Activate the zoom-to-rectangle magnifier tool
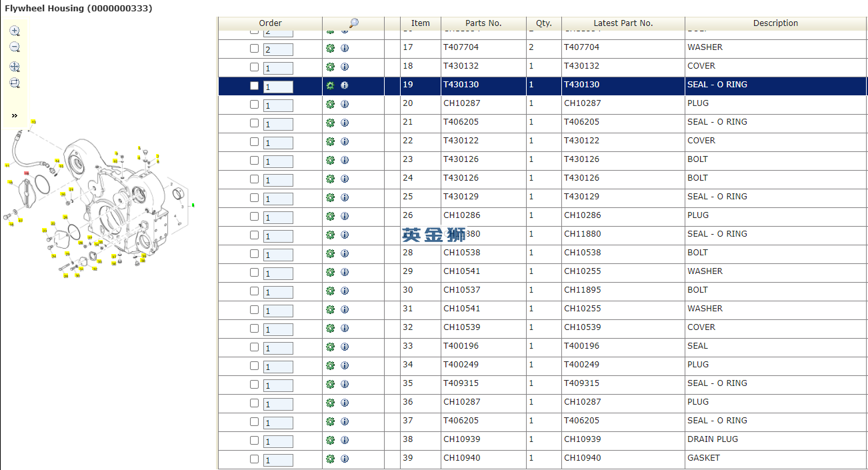 pos(15,83)
